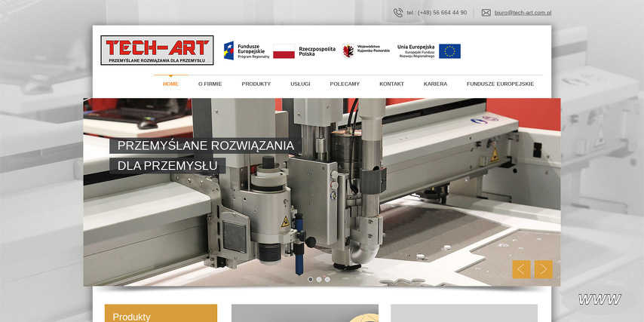
Task: Open the KARIERA menu item
Action: point(435,84)
